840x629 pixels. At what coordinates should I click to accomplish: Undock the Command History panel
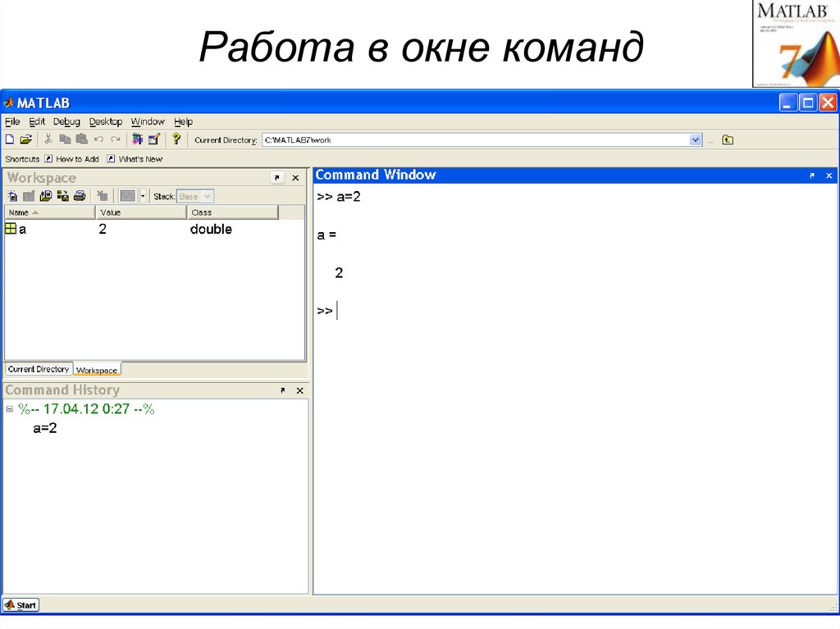tap(283, 390)
